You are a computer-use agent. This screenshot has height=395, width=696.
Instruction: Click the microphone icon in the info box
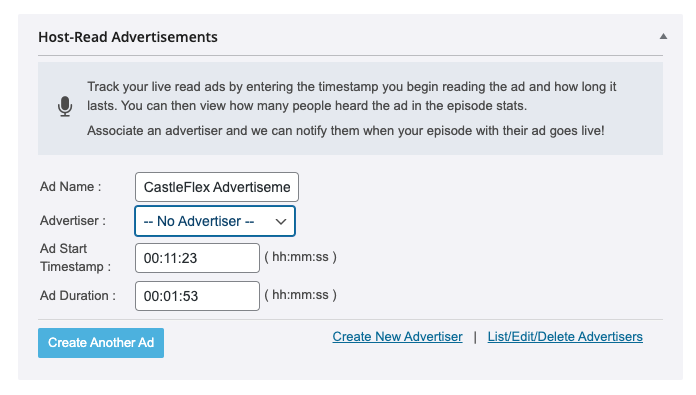[x=65, y=107]
